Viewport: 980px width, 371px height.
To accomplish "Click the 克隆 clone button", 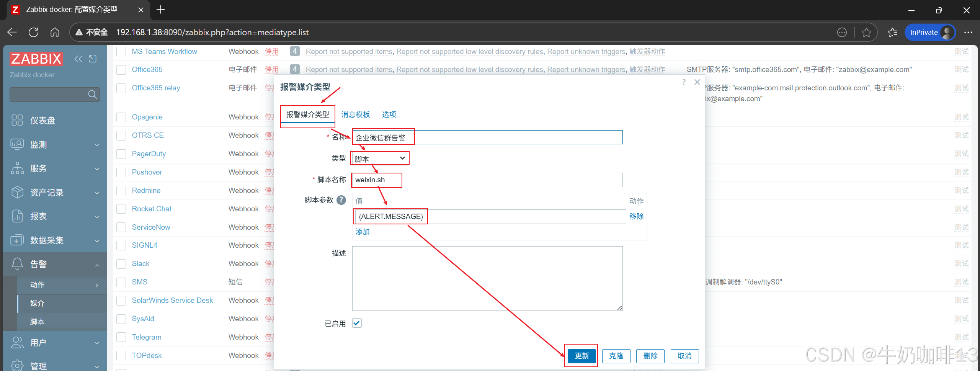I will [616, 356].
